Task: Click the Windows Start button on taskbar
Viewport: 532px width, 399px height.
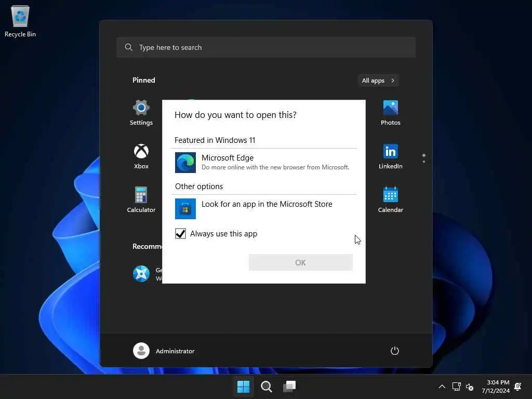Action: (243, 387)
